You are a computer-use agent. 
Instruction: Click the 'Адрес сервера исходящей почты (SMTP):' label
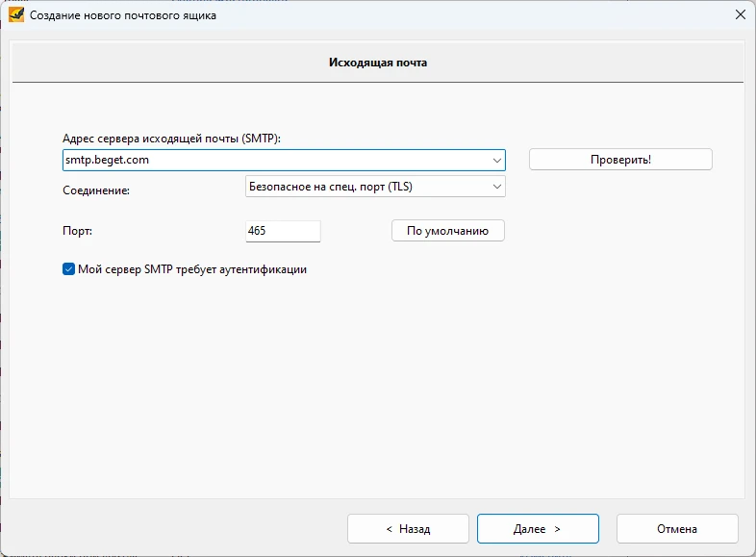(x=171, y=139)
